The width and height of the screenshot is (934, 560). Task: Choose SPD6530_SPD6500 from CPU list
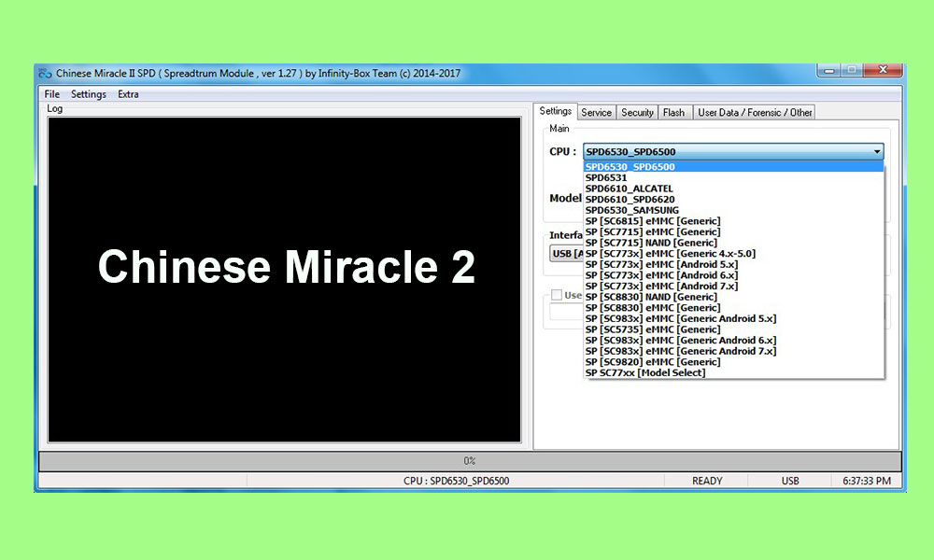click(733, 167)
